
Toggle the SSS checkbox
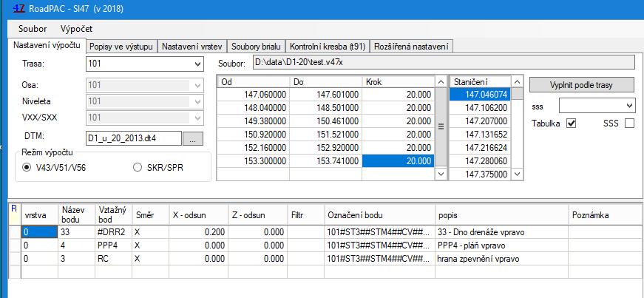tap(629, 123)
